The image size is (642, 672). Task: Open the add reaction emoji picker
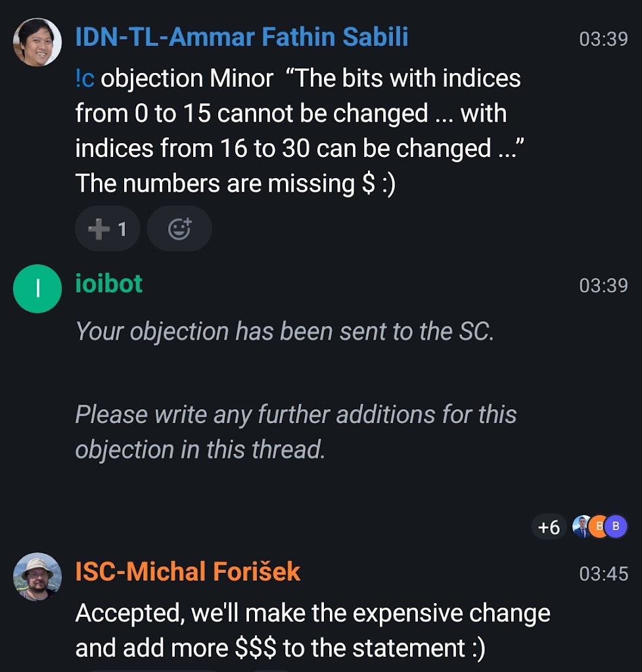pos(179,229)
